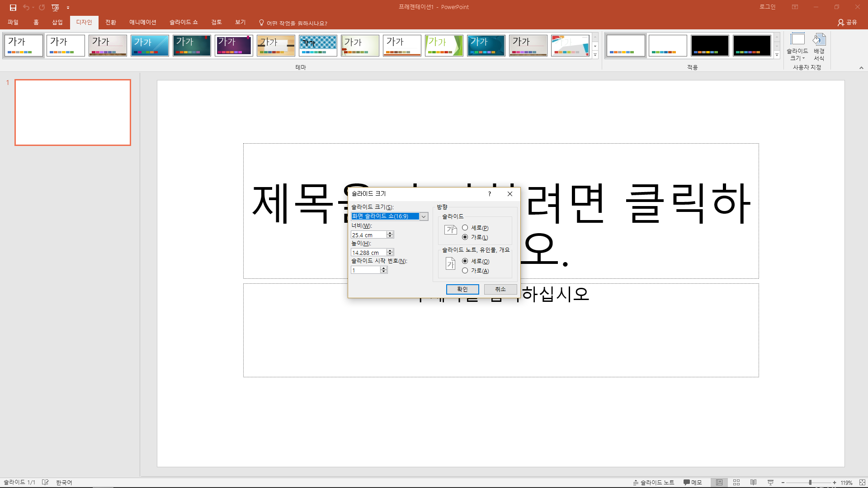The image size is (868, 488).
Task: Select the last black variant thumbnail
Action: pyautogui.click(x=752, y=45)
